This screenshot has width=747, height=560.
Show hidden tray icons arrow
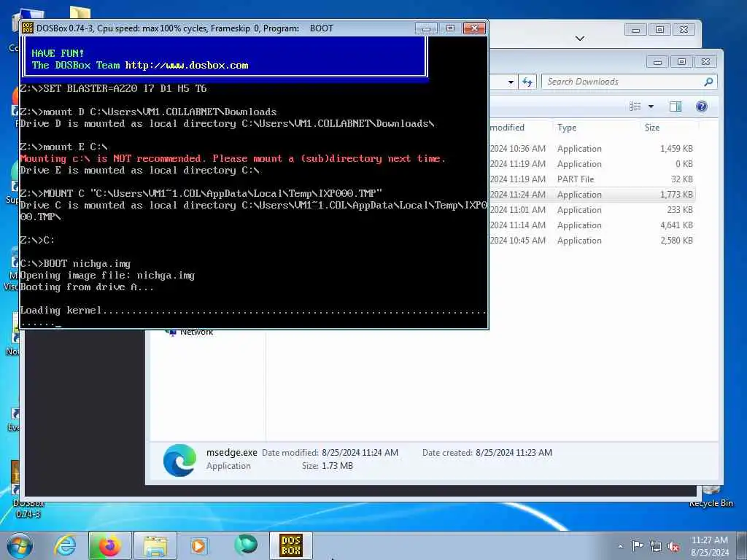point(620,546)
